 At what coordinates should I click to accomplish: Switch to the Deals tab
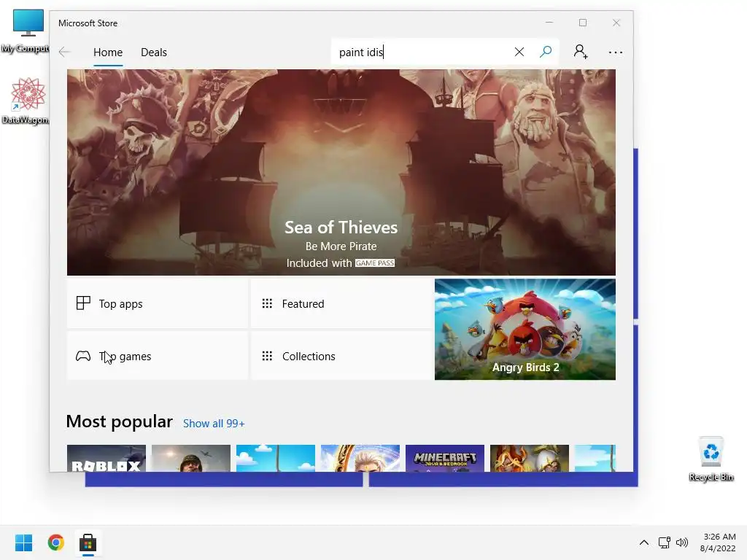[154, 52]
